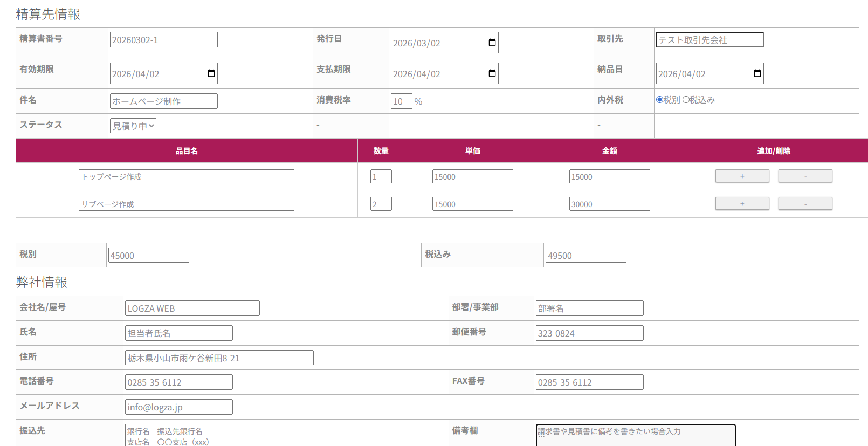Open the ステータス dropdown showing 見積り中
868x446 pixels.
[x=133, y=126]
